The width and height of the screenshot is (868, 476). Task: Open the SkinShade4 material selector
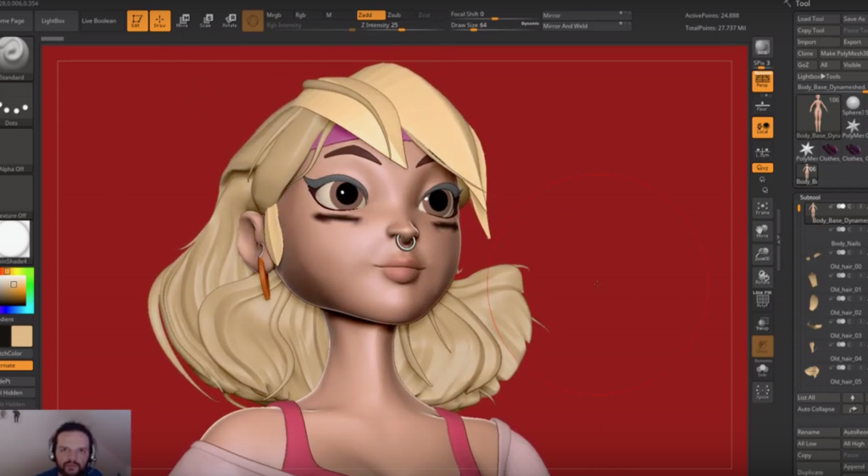(15, 243)
